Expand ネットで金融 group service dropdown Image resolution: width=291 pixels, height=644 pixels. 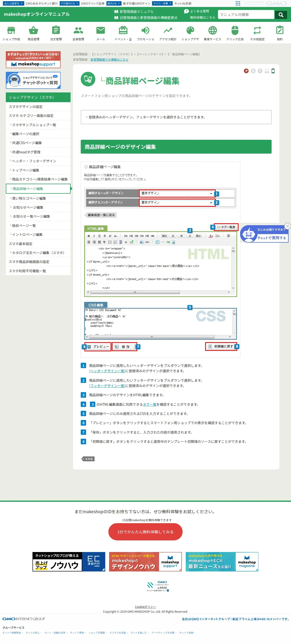[x=187, y=633]
